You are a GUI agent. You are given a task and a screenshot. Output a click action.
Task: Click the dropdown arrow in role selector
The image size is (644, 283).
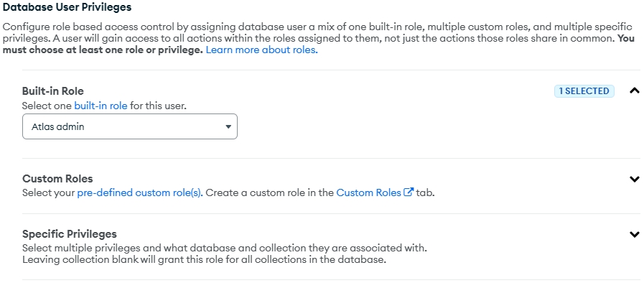click(x=228, y=127)
